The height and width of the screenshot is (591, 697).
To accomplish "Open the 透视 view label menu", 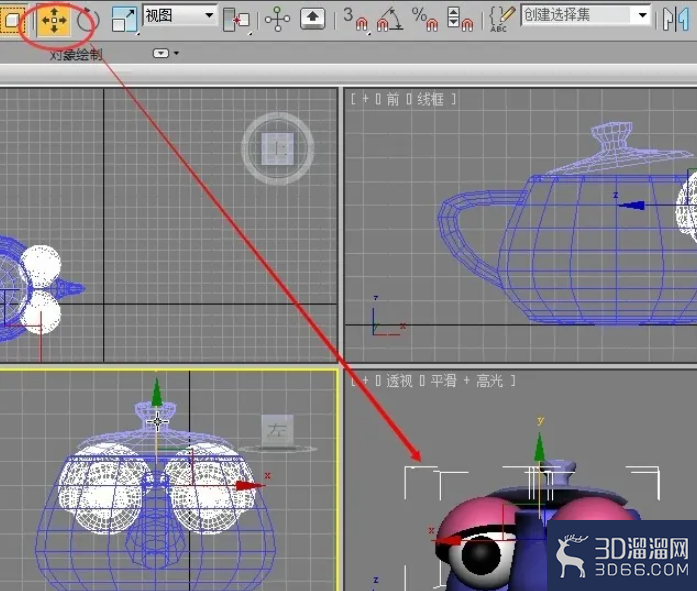I will 399,381.
